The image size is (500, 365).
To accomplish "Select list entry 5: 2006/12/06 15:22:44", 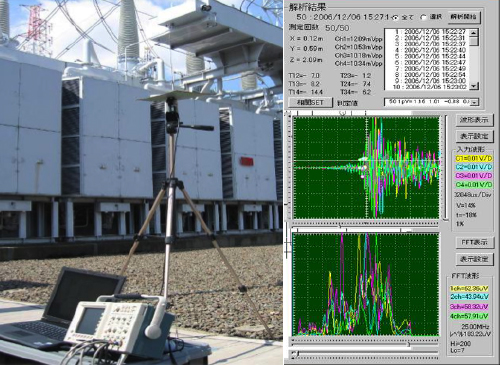I will 430,56.
